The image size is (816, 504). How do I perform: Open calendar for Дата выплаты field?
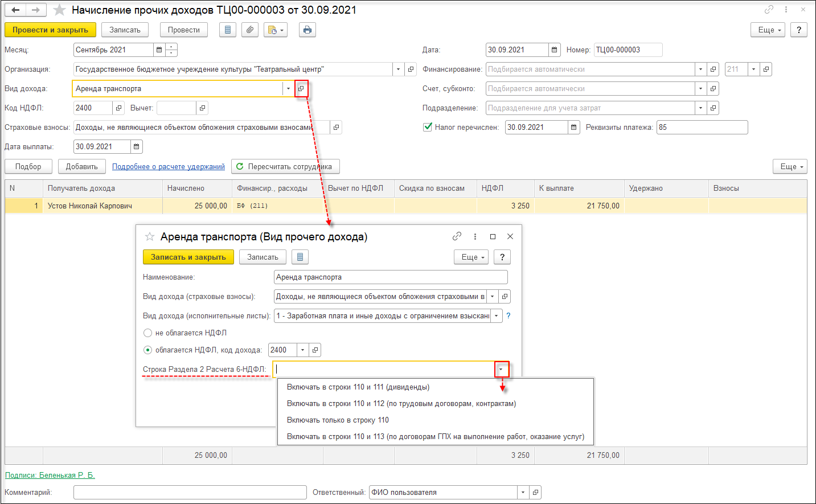[x=136, y=147]
